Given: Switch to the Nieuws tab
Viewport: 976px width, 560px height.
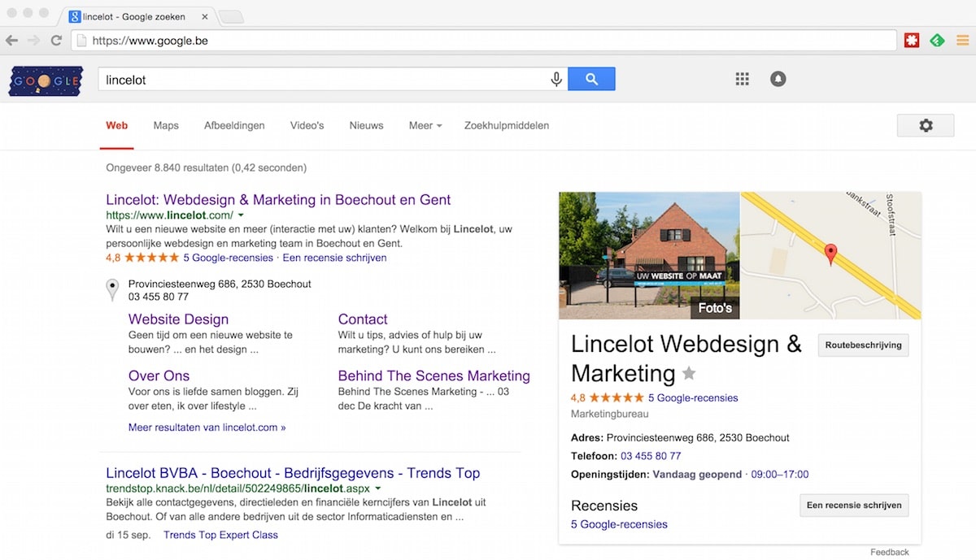Looking at the screenshot, I should (x=366, y=125).
